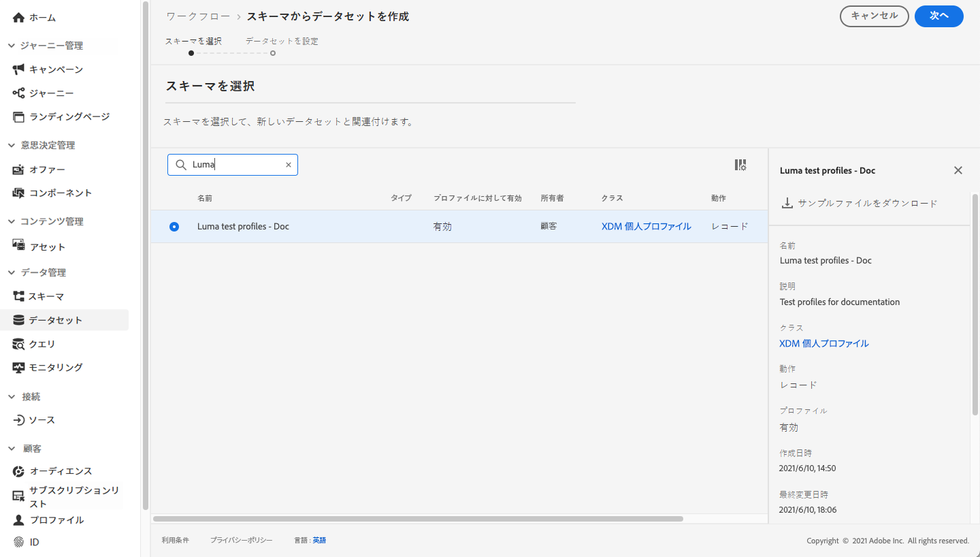The width and height of the screenshot is (980, 557).
Task: Clear the Luma search text with X
Action: click(288, 165)
